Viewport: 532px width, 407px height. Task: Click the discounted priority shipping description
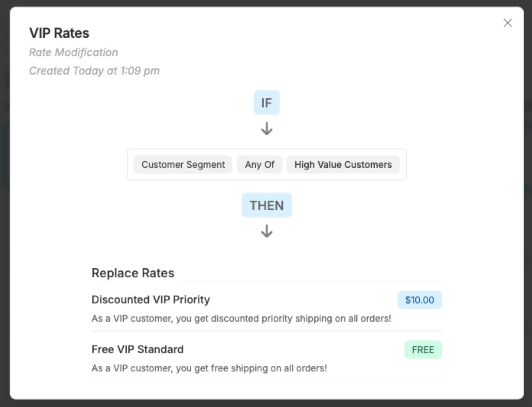pyautogui.click(x=241, y=319)
